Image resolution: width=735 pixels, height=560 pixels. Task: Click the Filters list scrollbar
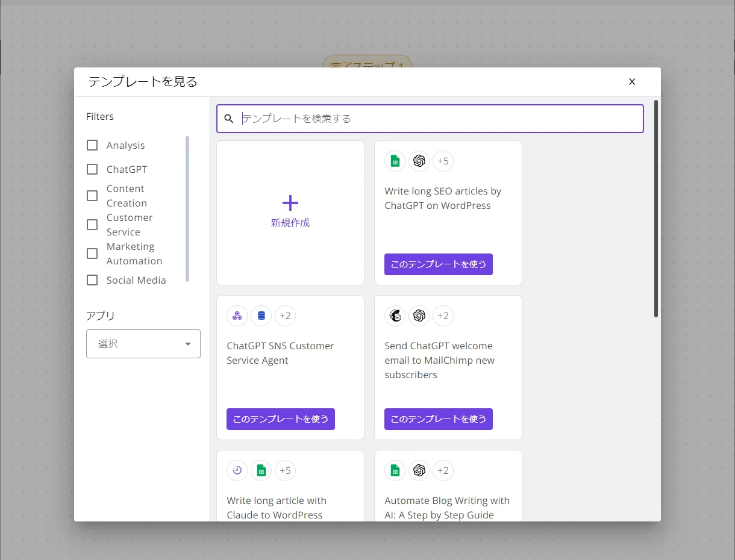pyautogui.click(x=187, y=208)
